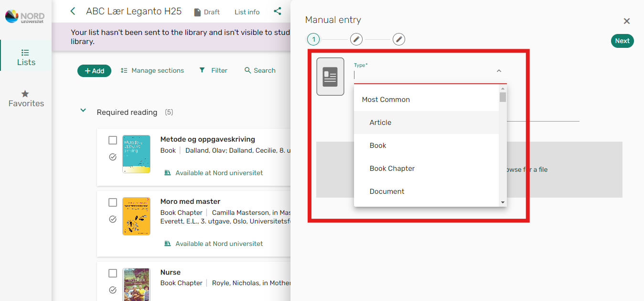Select checkbox for Nurse
Screen dimensions: 644x301
[113, 273]
